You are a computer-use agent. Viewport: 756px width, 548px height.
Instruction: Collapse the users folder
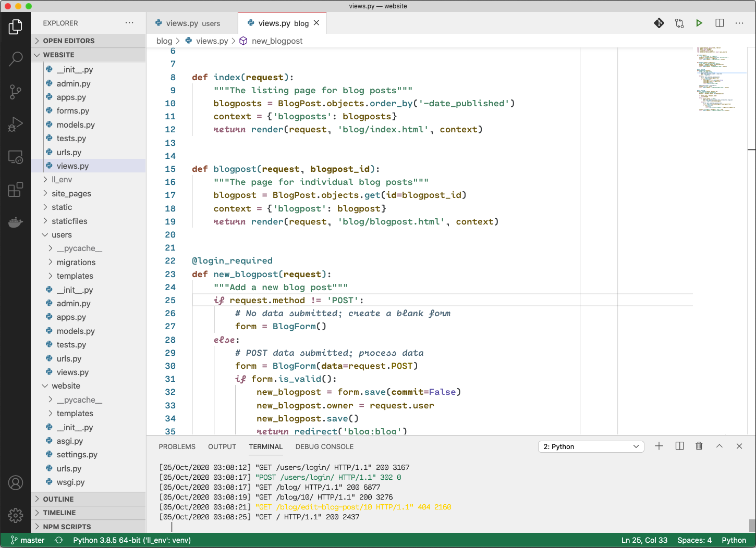[x=61, y=235]
